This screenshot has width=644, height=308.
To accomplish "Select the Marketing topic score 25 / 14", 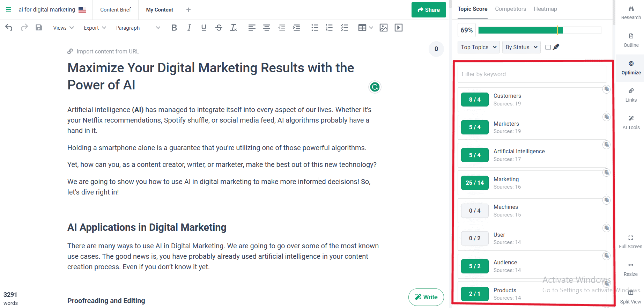I will point(475,183).
